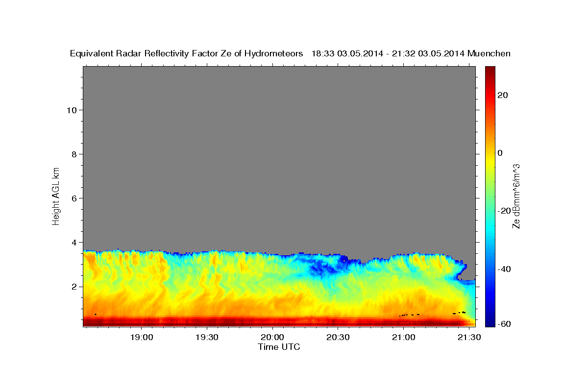
Task: Click the '19:00' time tick label
Action: pyautogui.click(x=142, y=338)
